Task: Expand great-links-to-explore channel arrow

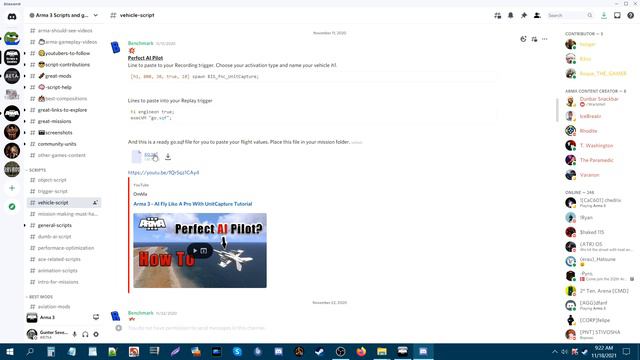Action: pyautogui.click(x=25, y=110)
